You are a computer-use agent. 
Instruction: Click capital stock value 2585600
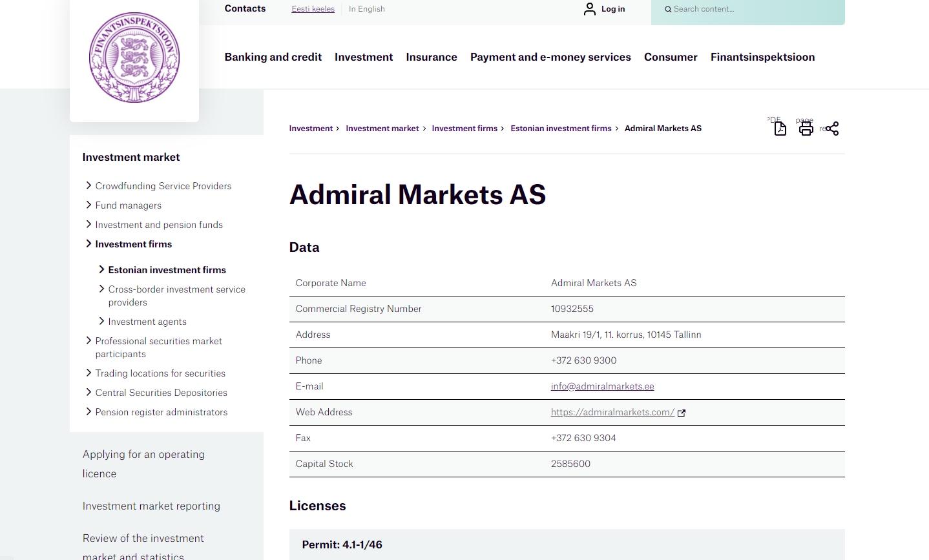pos(570,464)
